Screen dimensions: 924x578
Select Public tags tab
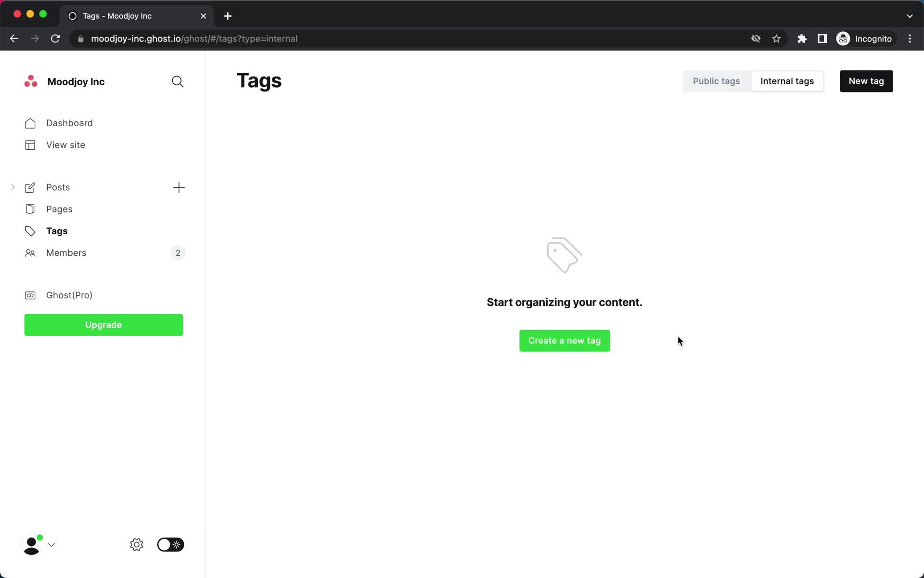717,80
